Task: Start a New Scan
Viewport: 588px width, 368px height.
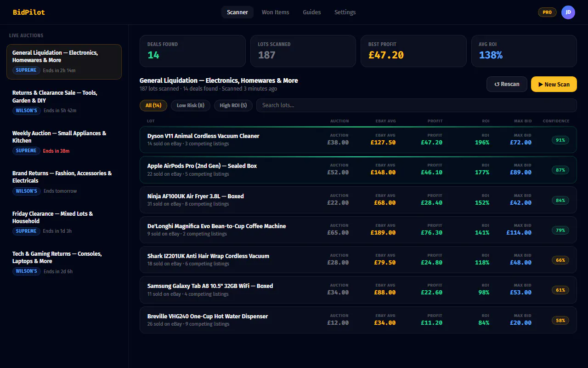Action: point(554,84)
